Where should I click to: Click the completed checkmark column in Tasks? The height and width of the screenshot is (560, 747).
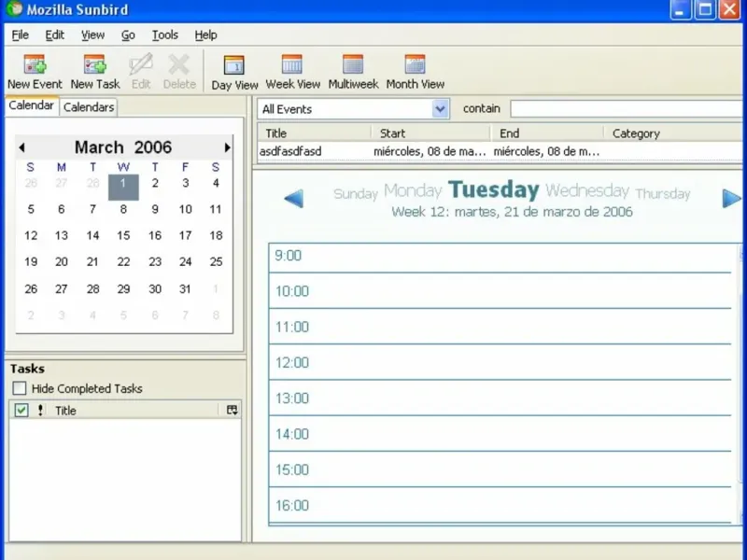click(x=21, y=410)
